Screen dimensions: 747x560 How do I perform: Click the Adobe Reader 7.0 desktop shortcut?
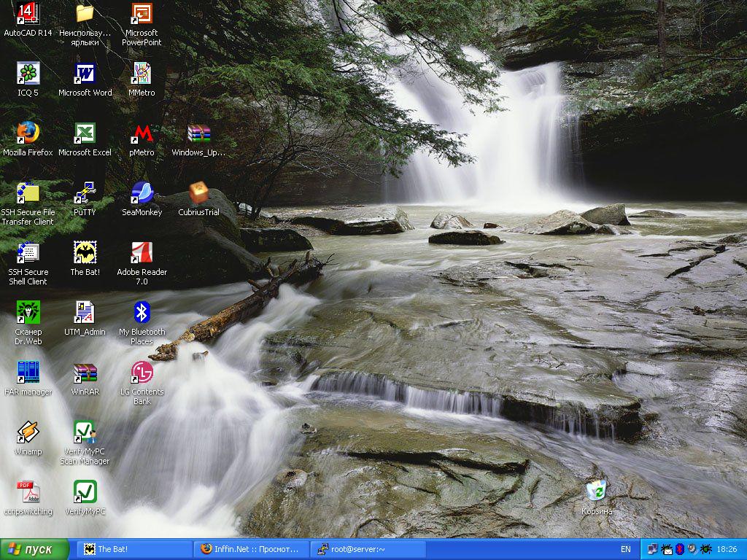142,264
